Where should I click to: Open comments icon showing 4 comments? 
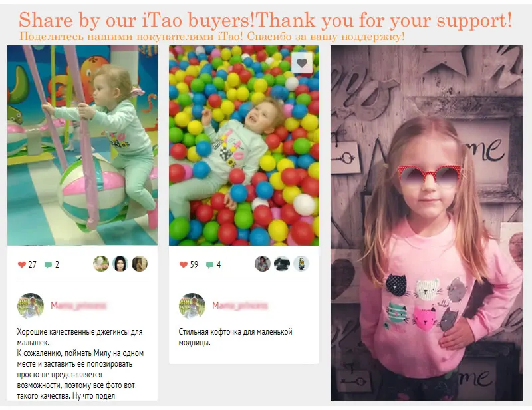[x=209, y=265]
